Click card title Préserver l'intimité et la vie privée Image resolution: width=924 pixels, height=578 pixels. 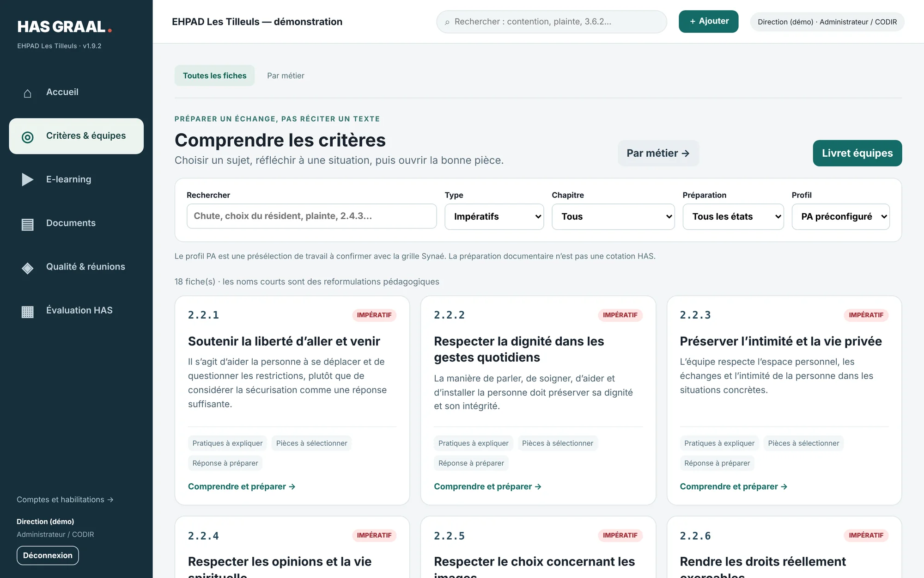click(x=781, y=341)
